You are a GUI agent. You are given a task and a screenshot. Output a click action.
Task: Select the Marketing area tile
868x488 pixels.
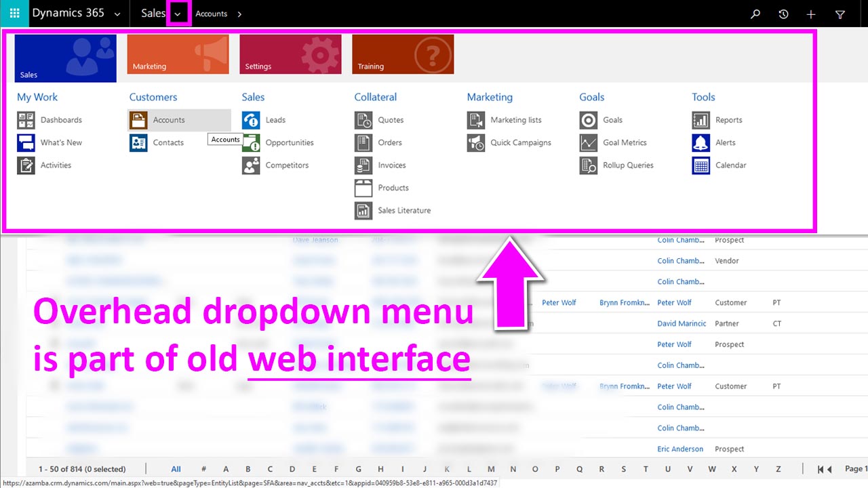pos(178,54)
